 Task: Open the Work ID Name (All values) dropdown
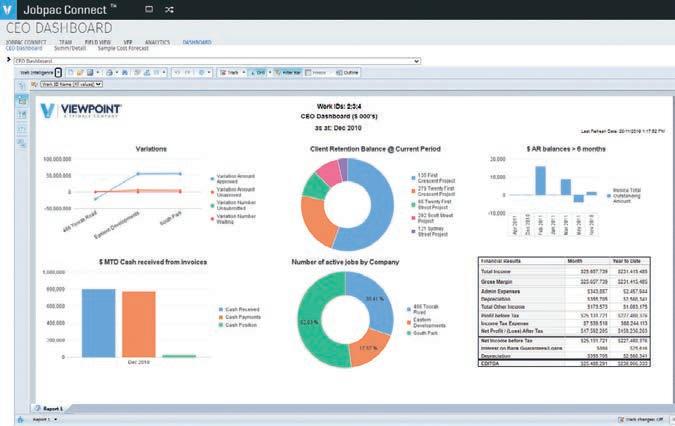click(71, 84)
